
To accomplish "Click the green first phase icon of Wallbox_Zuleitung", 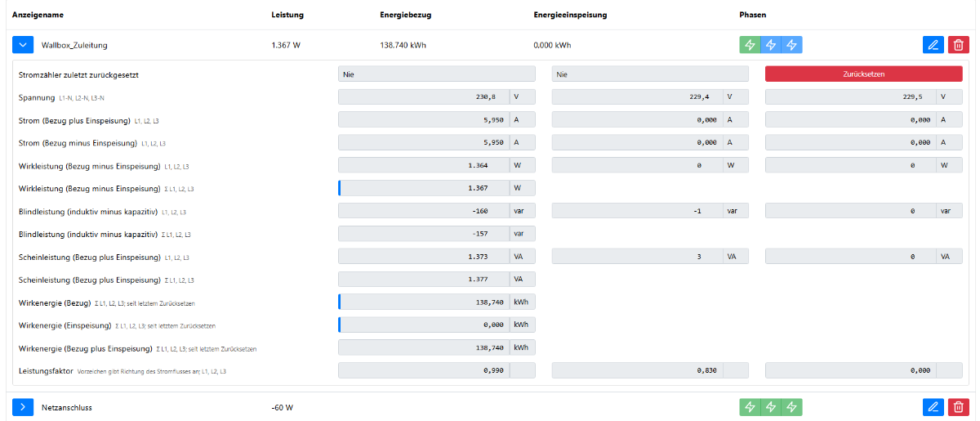I will point(750,45).
